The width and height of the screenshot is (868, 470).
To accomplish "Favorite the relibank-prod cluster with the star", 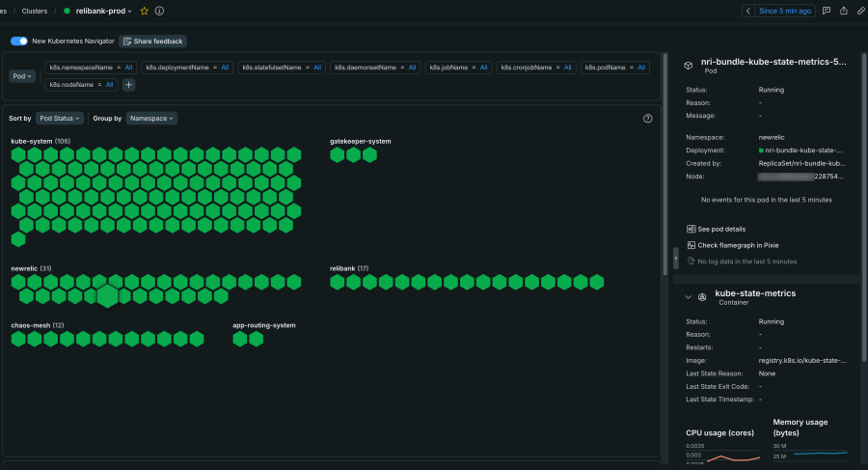I will [x=144, y=11].
